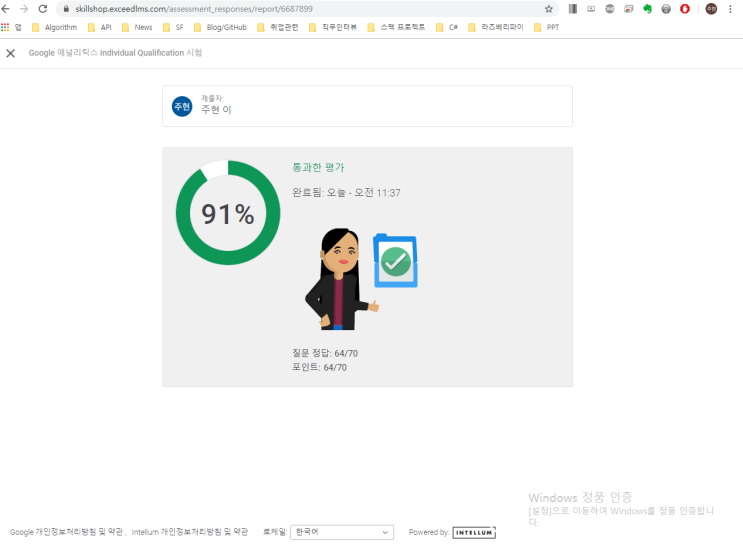This screenshot has height=550, width=743.
Task: Open the 한국어 language dropdown
Action: (342, 532)
